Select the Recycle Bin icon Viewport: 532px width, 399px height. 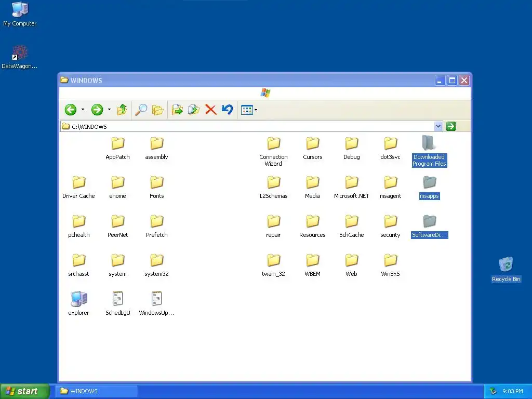506,270
